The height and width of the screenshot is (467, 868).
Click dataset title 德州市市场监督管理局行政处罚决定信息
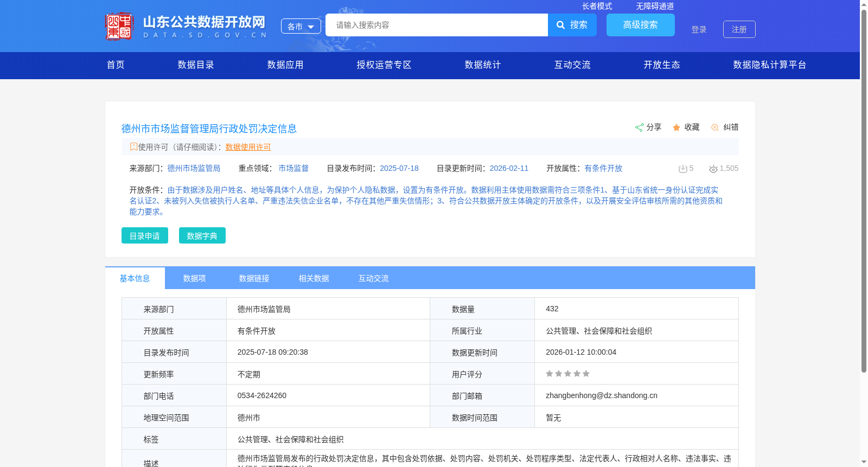209,129
